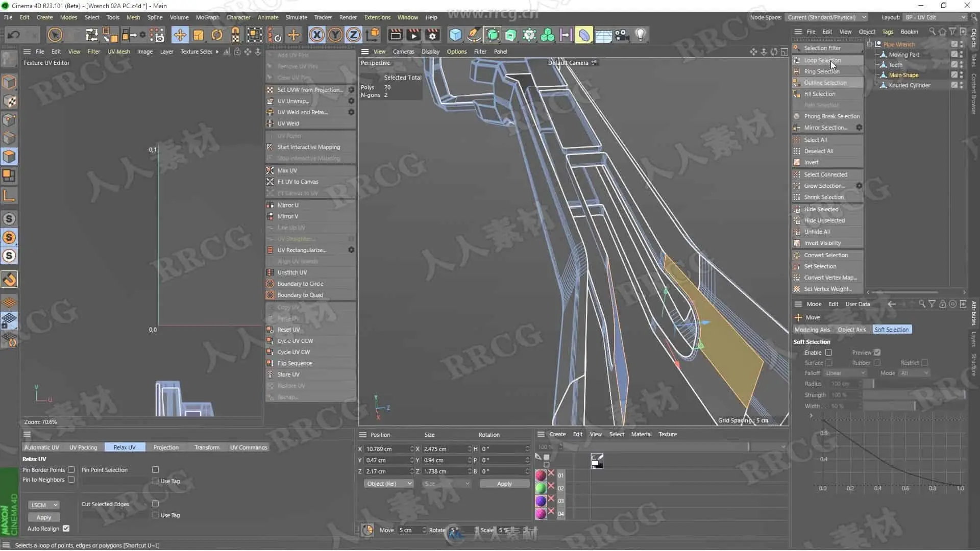Viewport: 980px width, 551px height.
Task: Toggle the X axis lock
Action: [317, 35]
